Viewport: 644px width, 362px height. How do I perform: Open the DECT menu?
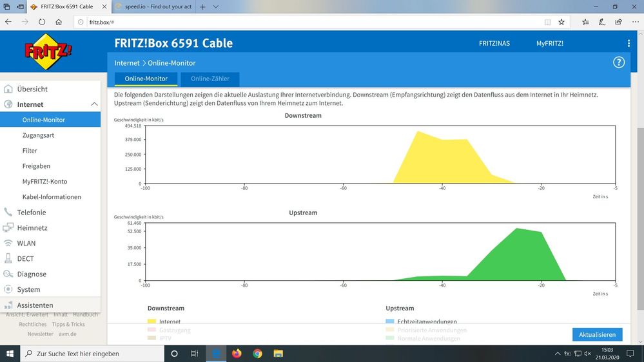point(25,258)
